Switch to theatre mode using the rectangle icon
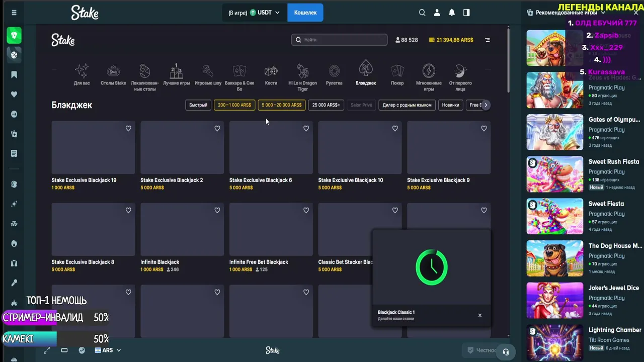The width and height of the screenshot is (644, 362). coord(64,350)
